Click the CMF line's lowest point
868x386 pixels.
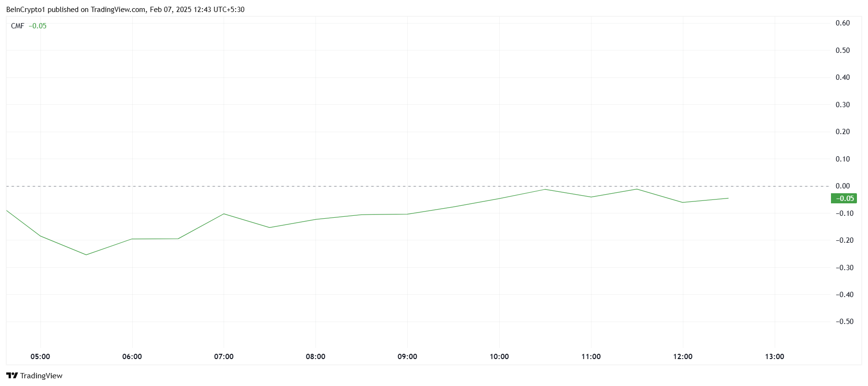pos(86,255)
